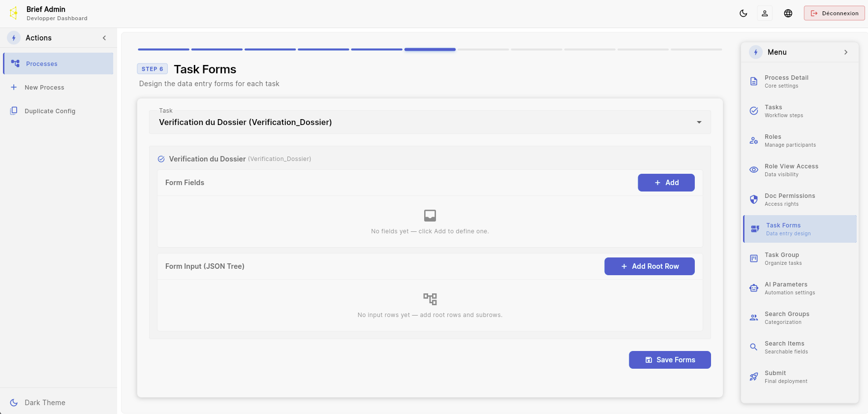Screen dimensions: 868x414
Task: Click 'Design the data entry forms' subtitle
Action: [x=209, y=84]
